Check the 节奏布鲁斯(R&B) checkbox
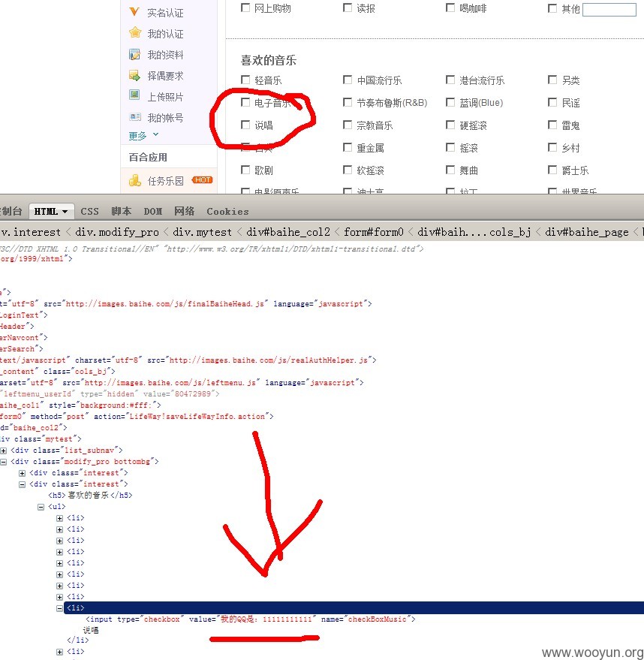Viewport: 644px width, 660px height. [x=348, y=102]
